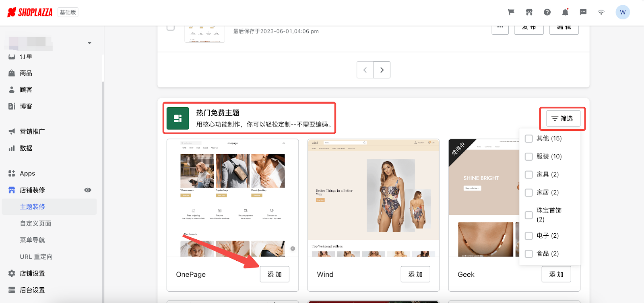644x303 pixels.
Task: Open the chat messages icon
Action: pos(583,12)
